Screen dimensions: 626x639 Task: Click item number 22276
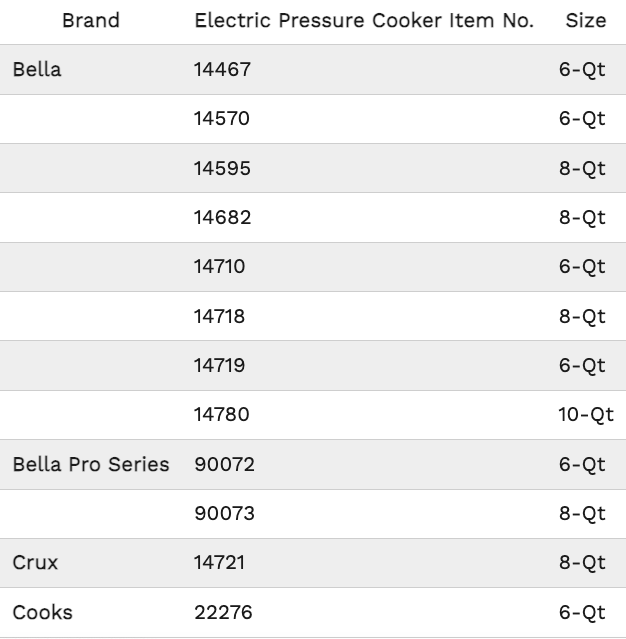(223, 612)
